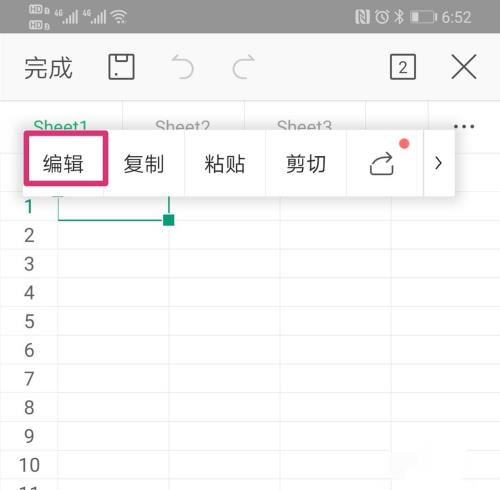
Task: Tap the green cell selection handle
Action: click(169, 220)
